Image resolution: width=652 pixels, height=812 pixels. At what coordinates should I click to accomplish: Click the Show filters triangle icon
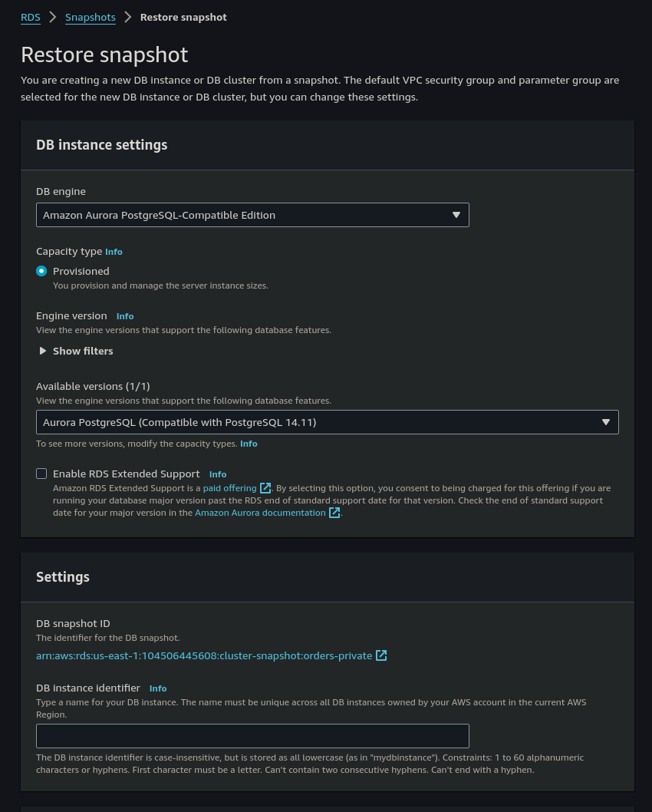(43, 351)
